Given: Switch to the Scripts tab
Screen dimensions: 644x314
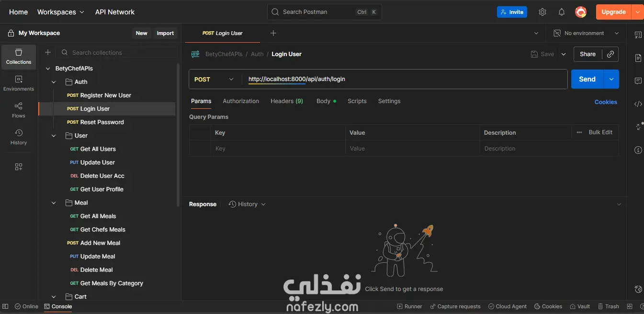Looking at the screenshot, I should coord(357,101).
